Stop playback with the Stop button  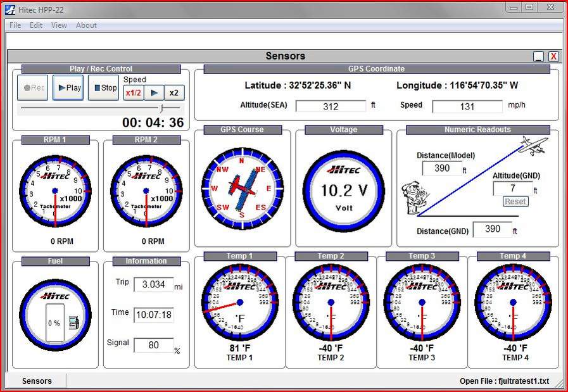point(104,87)
